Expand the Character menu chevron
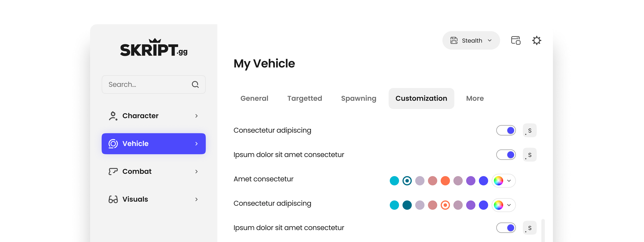The height and width of the screenshot is (242, 644). point(196,116)
